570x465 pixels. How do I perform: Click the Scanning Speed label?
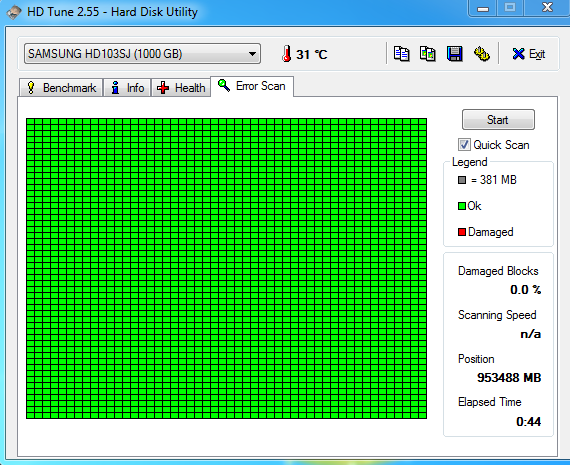(x=497, y=315)
